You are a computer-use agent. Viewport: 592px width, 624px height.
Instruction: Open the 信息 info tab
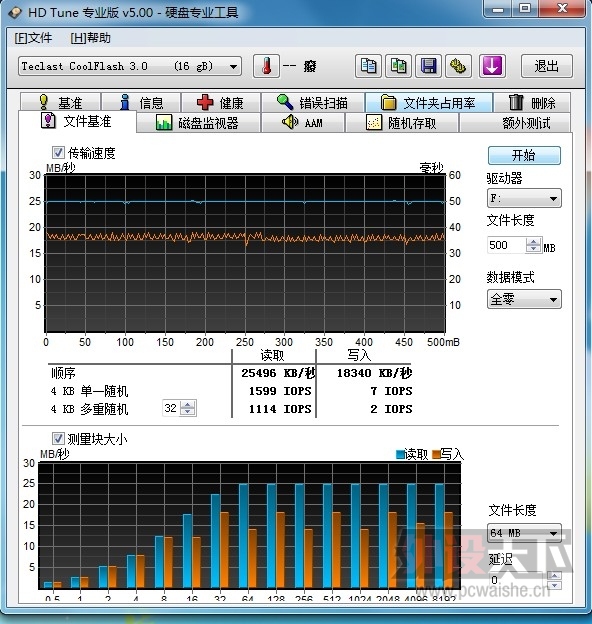tap(141, 103)
